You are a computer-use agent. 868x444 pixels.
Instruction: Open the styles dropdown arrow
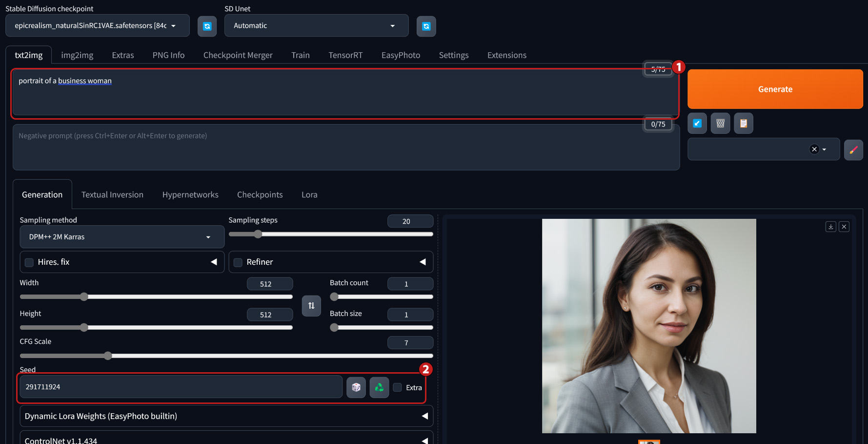(824, 149)
